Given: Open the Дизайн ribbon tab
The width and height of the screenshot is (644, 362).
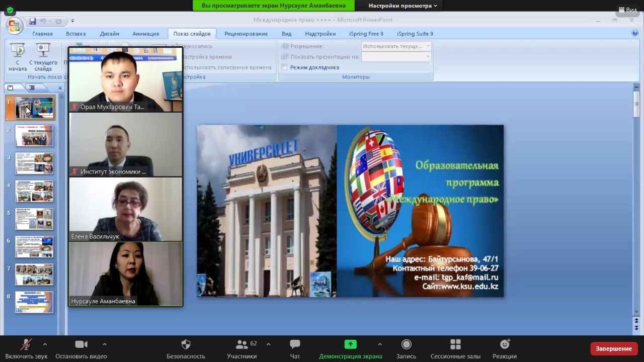Looking at the screenshot, I should (109, 34).
